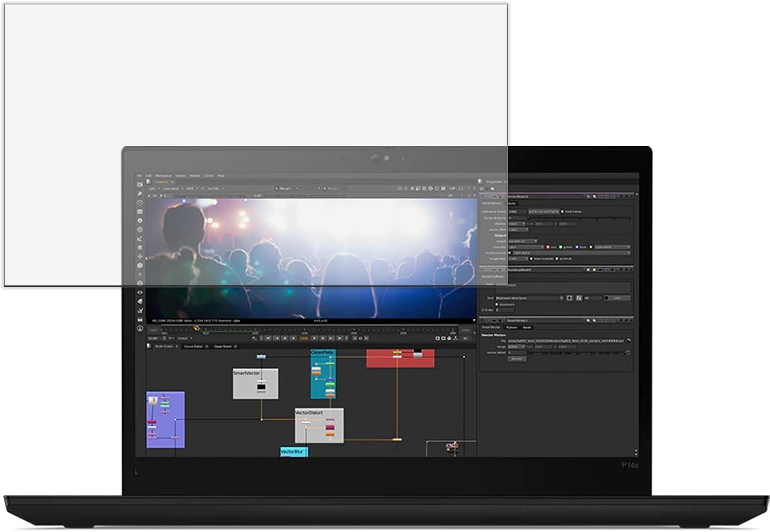Open the backdrop color swatch button
The image size is (770, 532).
click(617, 298)
